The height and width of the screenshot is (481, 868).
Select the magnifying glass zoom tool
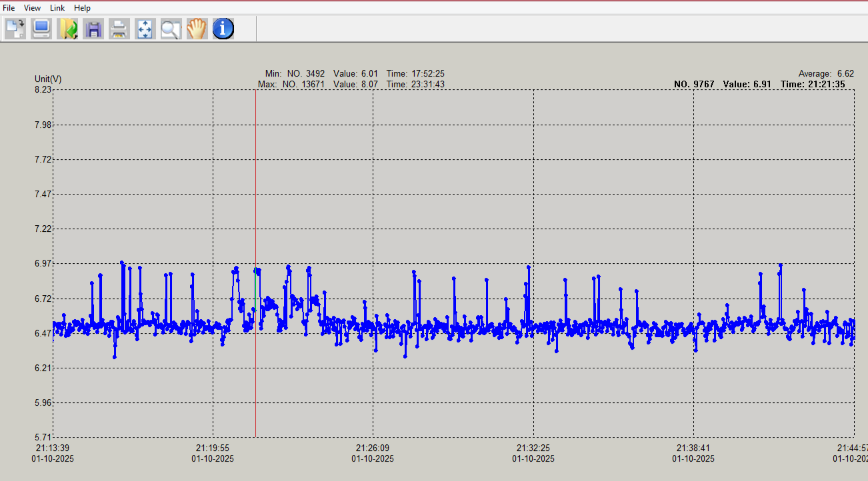[171, 29]
